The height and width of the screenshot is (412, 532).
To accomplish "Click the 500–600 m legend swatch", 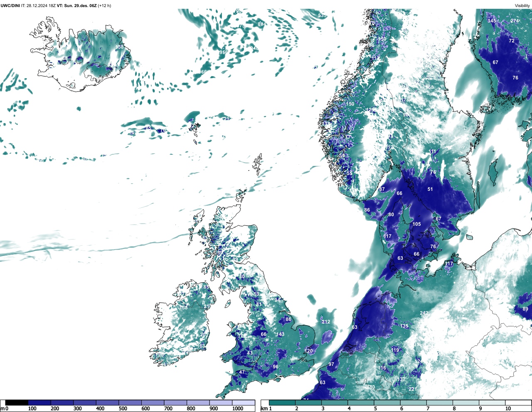I will pyautogui.click(x=130, y=402).
